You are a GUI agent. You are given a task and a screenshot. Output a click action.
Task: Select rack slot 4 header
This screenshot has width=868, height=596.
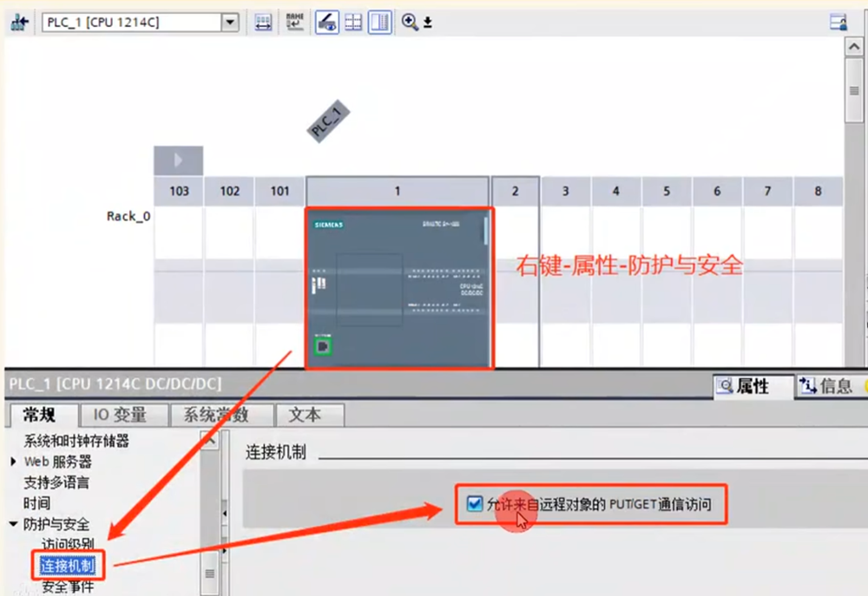click(x=616, y=191)
